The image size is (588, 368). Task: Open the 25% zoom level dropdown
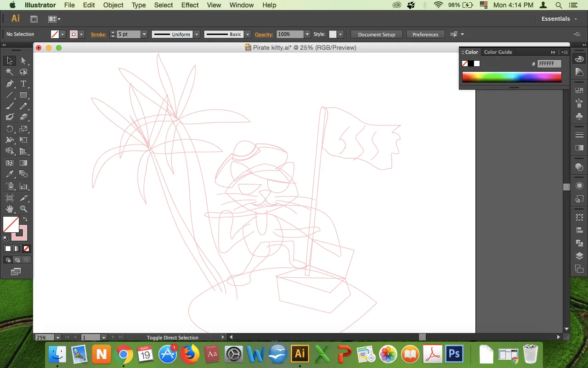(57, 337)
